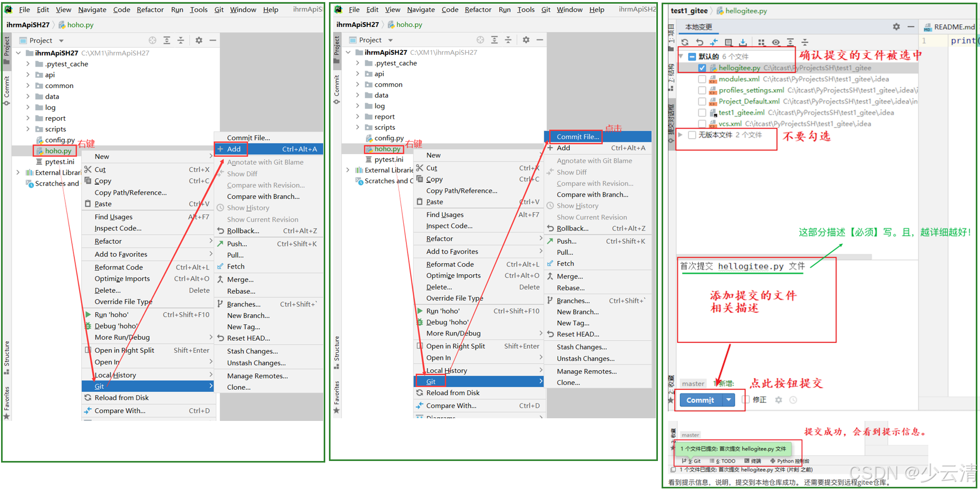Hide the Project panel in left window

[212, 40]
